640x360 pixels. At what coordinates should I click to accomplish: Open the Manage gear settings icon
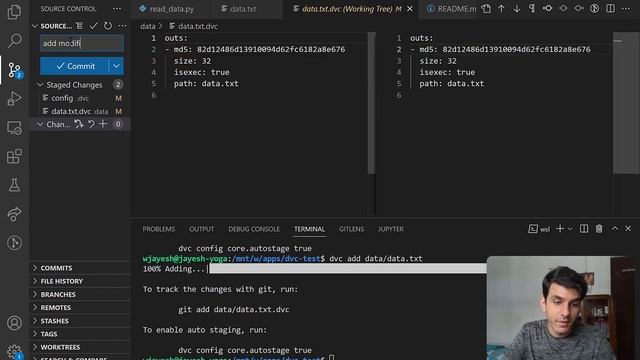pos(14,351)
